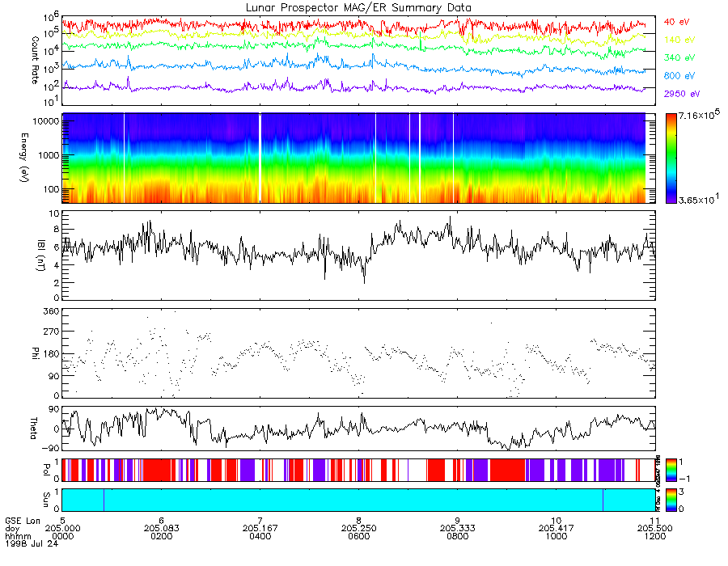The width and height of the screenshot is (728, 566).
Task: Click the 1998 Jul 24 date label
Action: point(32,543)
